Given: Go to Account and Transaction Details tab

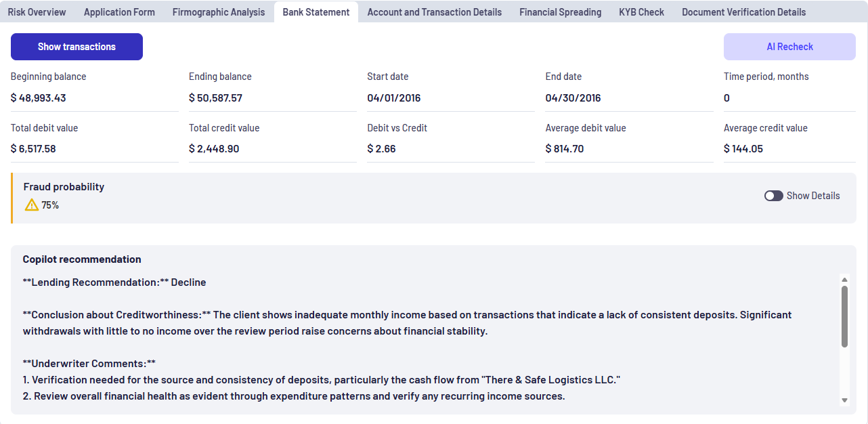Looking at the screenshot, I should click(435, 12).
